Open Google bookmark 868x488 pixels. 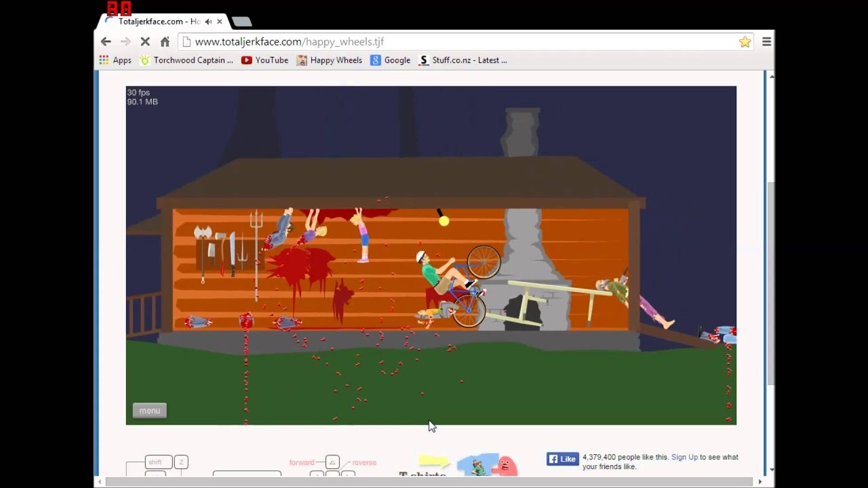(x=391, y=60)
